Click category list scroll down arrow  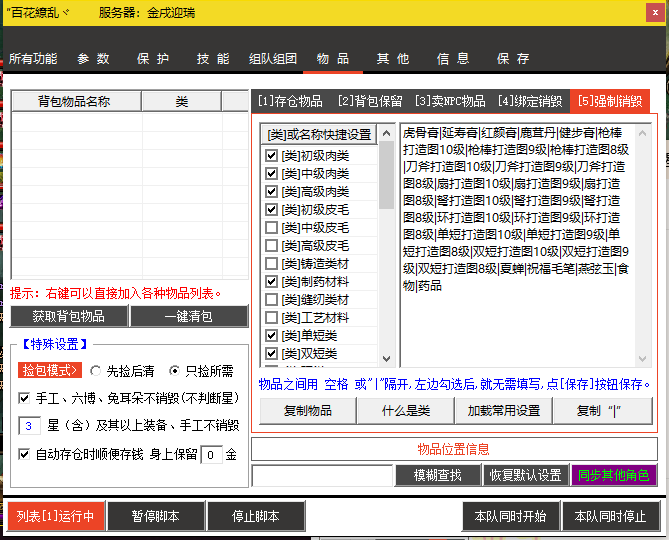(x=387, y=359)
